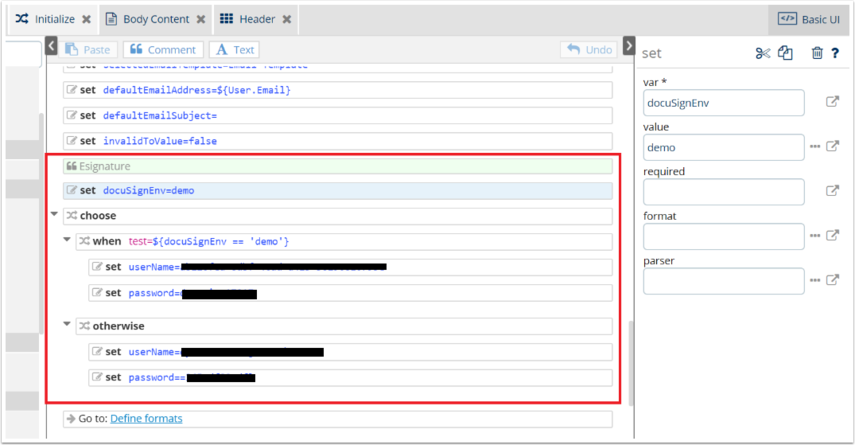This screenshot has height=445, width=855.
Task: Open the format field pop-out editor icon
Action: click(x=832, y=236)
